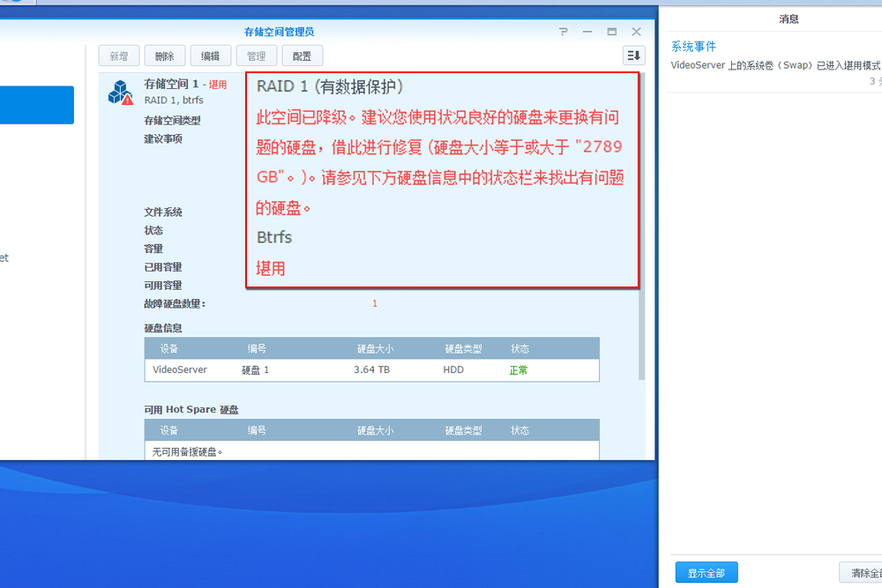Click the green 正常 status link for 硬盘 1

(x=519, y=369)
